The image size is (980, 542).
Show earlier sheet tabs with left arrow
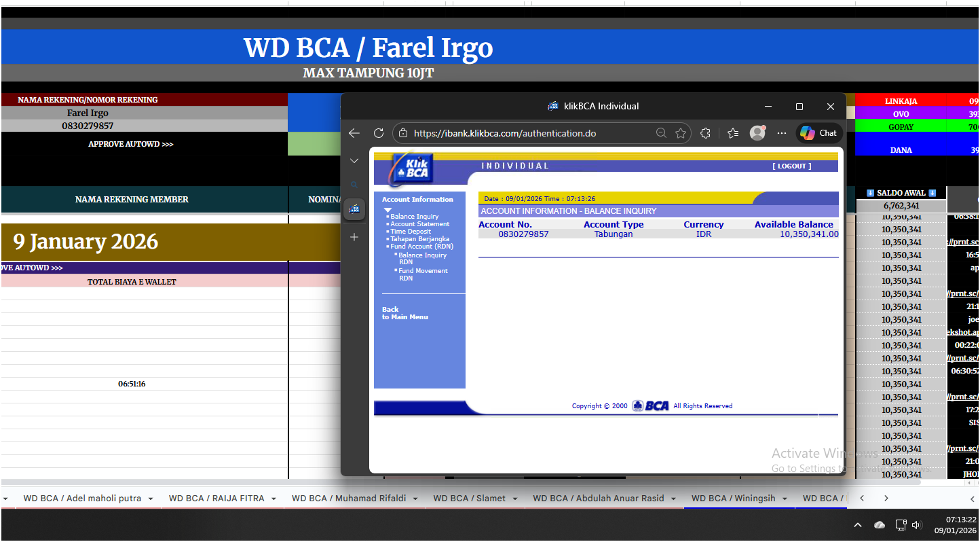point(862,499)
